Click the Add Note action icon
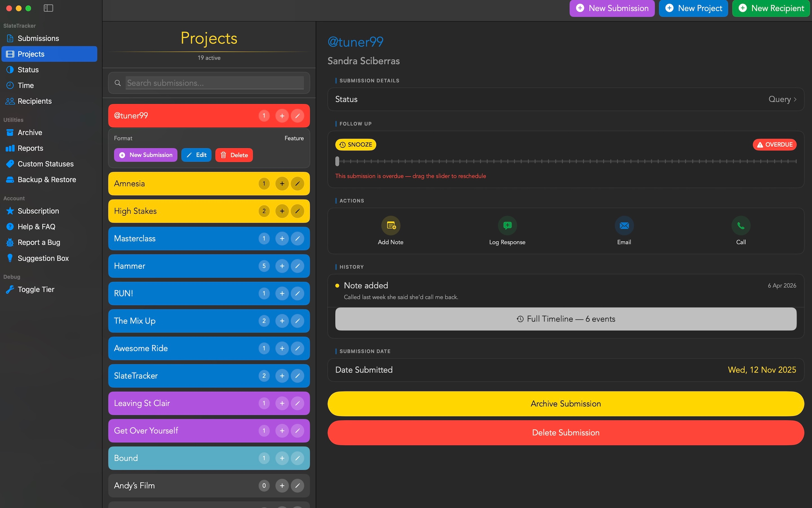 390,225
